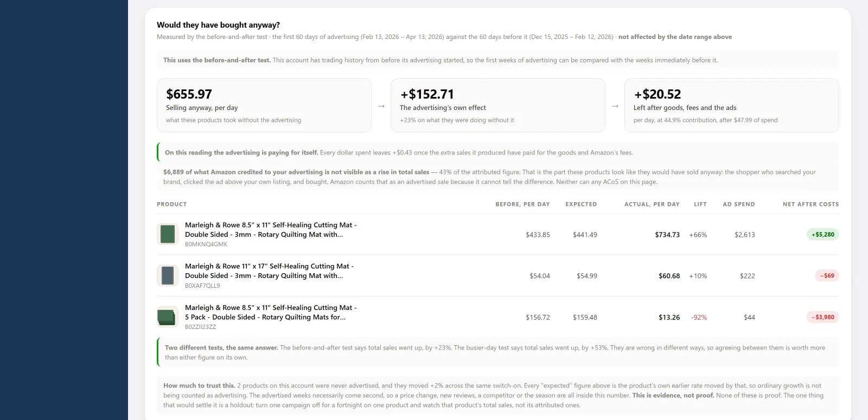Sort by Net After Costs column header
This screenshot has width=868, height=420.
coord(810,204)
